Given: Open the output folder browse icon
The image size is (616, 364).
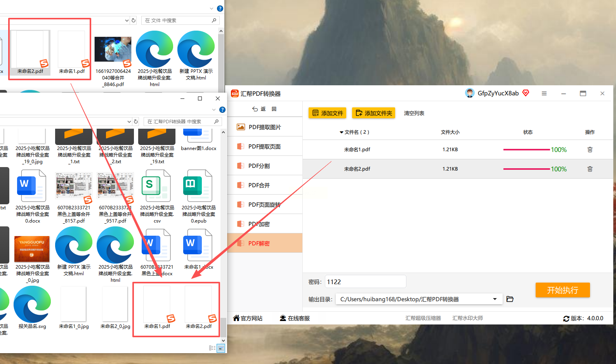Looking at the screenshot, I should (510, 299).
